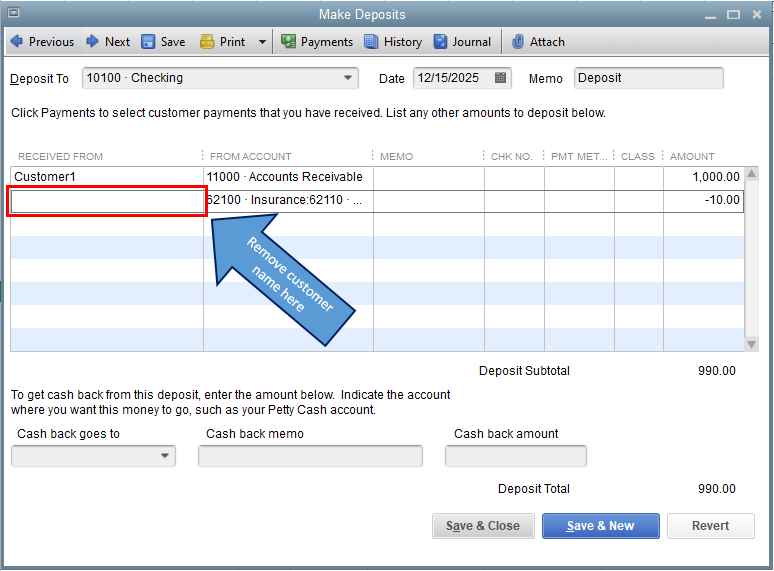This screenshot has height=571, width=774.
Task: Click the Cash back amount field
Action: (515, 456)
